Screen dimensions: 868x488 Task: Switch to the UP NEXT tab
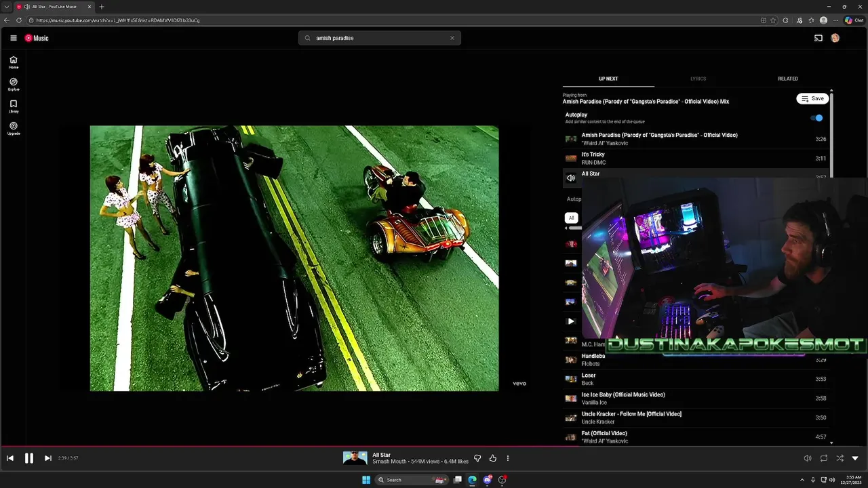click(x=608, y=79)
